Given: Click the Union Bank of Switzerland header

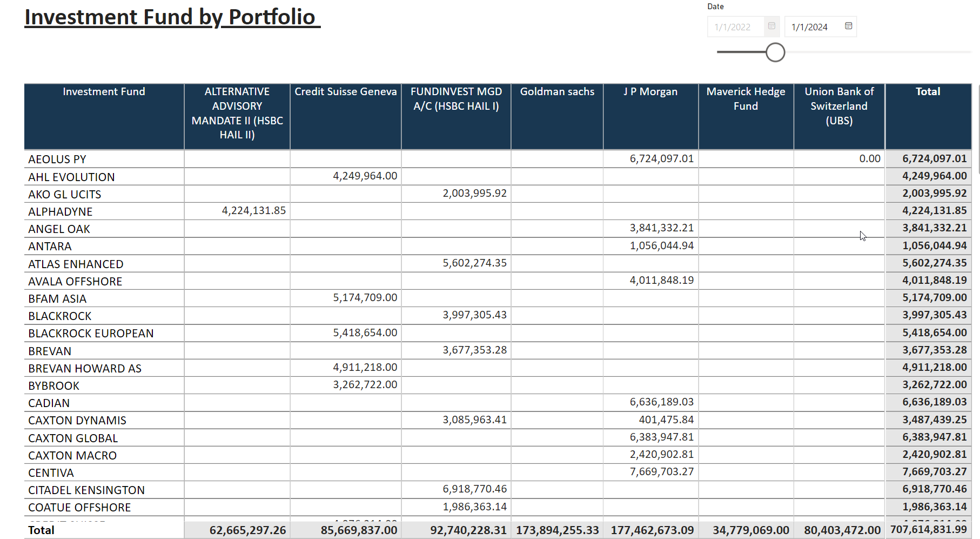Looking at the screenshot, I should pos(839,106).
